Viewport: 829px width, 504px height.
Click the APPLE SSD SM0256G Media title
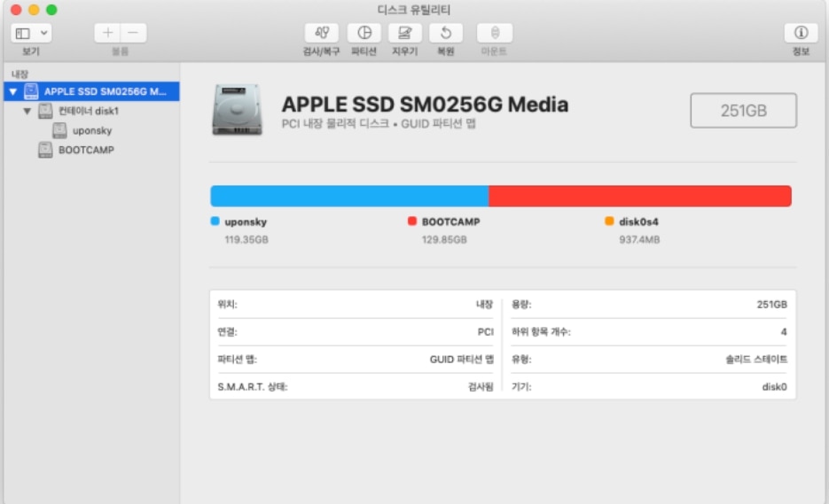(x=425, y=105)
